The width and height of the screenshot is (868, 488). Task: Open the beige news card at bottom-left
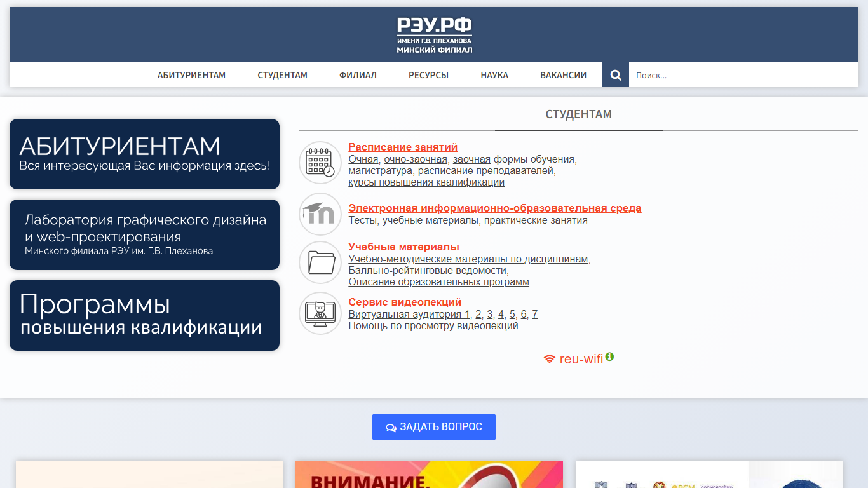(x=149, y=475)
